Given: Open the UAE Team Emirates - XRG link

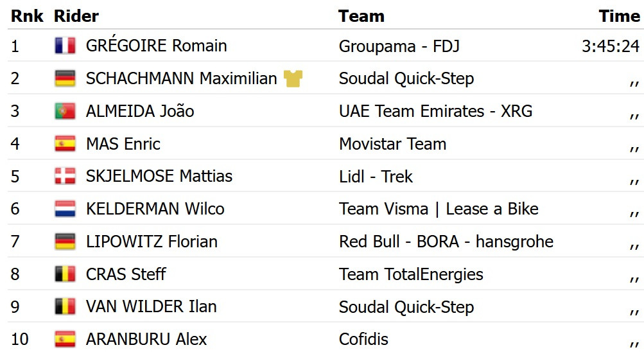Looking at the screenshot, I should (x=435, y=111).
